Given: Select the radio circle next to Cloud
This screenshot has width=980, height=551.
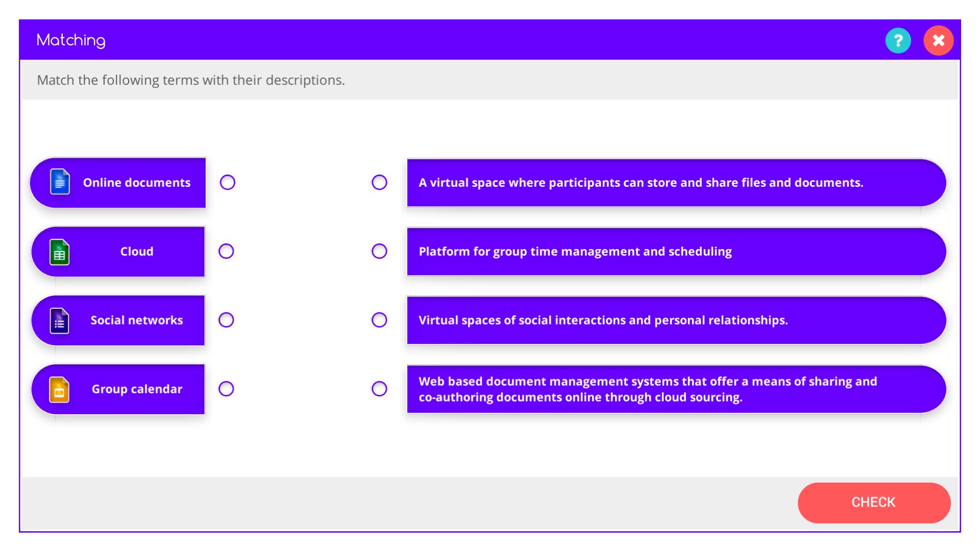Looking at the screenshot, I should [226, 251].
